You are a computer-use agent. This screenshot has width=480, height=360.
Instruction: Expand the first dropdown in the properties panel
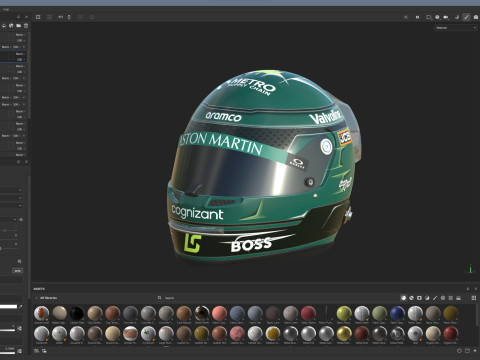point(11,190)
